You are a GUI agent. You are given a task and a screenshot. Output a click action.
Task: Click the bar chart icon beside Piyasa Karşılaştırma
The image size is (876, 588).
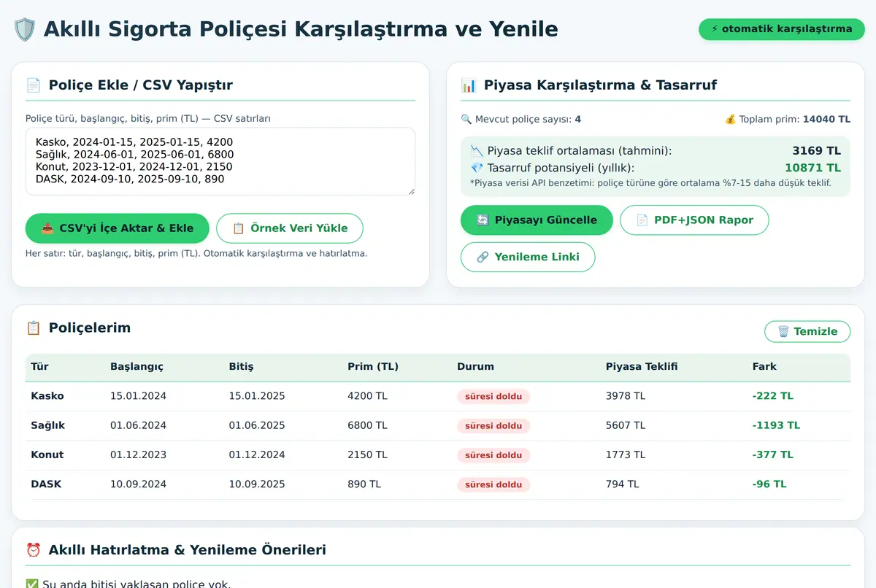tap(469, 85)
